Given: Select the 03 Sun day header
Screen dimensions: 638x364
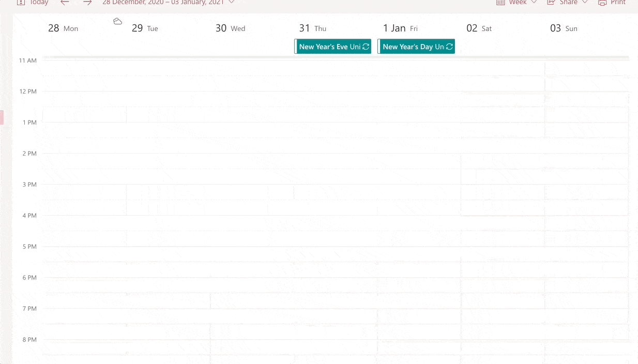Looking at the screenshot, I should click(563, 28).
